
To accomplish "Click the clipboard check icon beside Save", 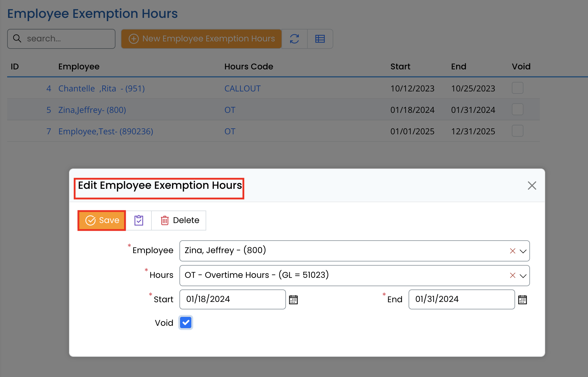I will coord(139,220).
